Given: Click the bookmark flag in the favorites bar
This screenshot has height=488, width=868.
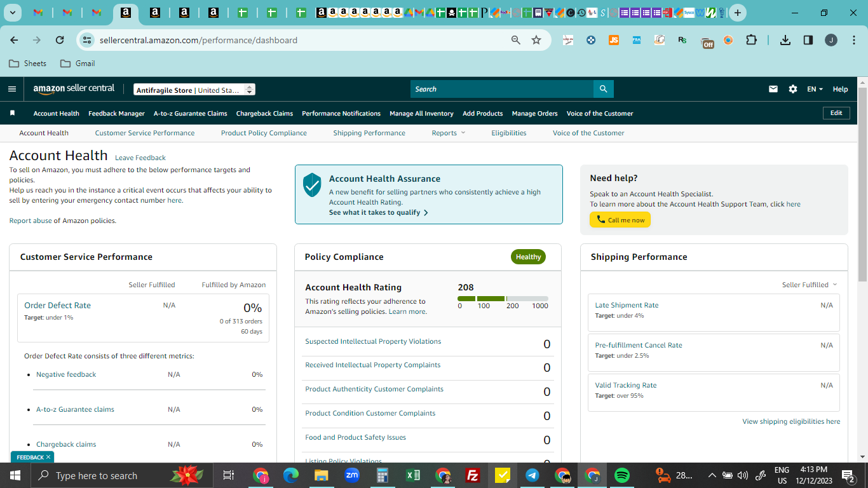Looking at the screenshot, I should click(x=12, y=113).
